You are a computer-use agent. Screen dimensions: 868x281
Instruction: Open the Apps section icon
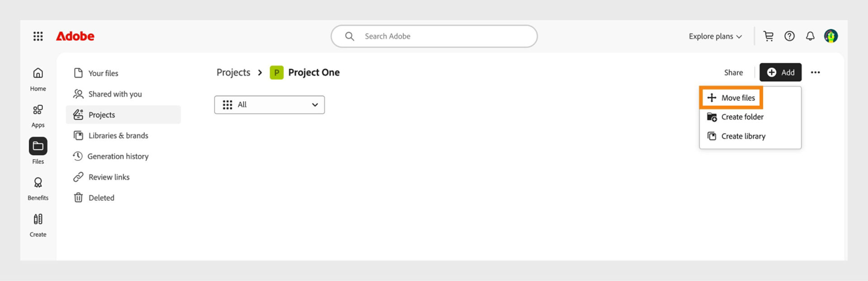click(38, 110)
